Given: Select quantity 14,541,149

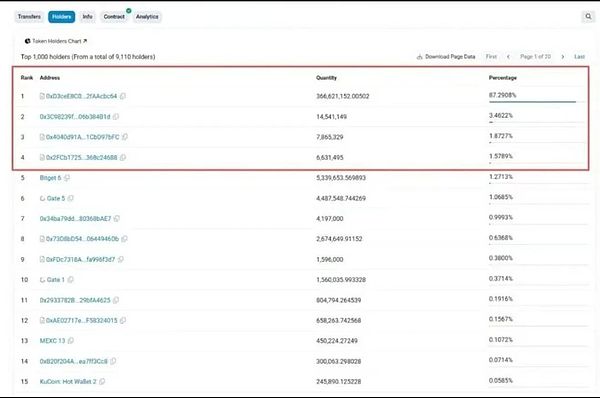Looking at the screenshot, I should [331, 117].
